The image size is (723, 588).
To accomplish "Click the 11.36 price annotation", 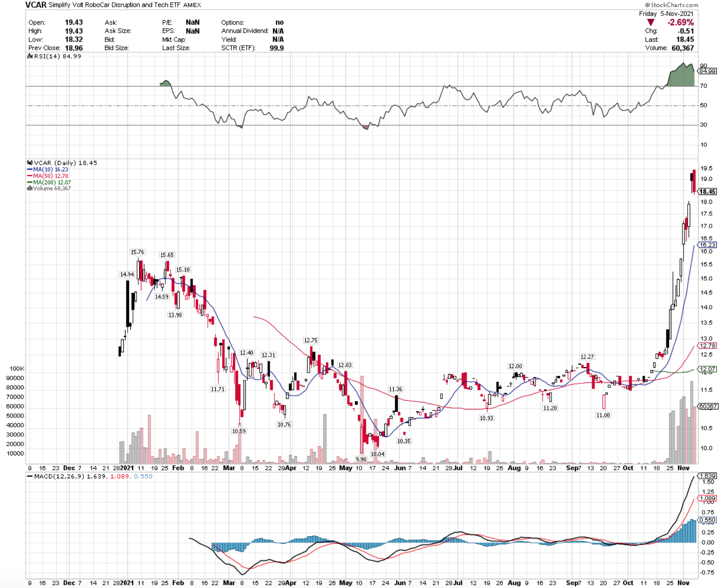I will click(x=396, y=389).
